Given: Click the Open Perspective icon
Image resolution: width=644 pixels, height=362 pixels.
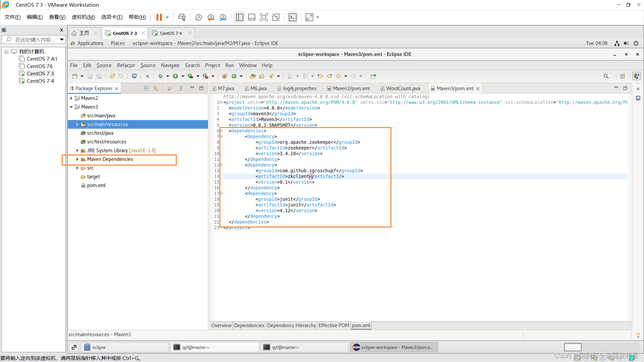Looking at the screenshot, I should click(x=623, y=76).
